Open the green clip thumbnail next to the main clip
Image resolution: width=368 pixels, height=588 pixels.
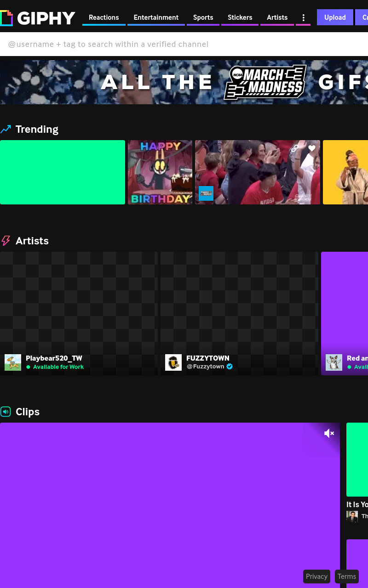[x=357, y=459]
